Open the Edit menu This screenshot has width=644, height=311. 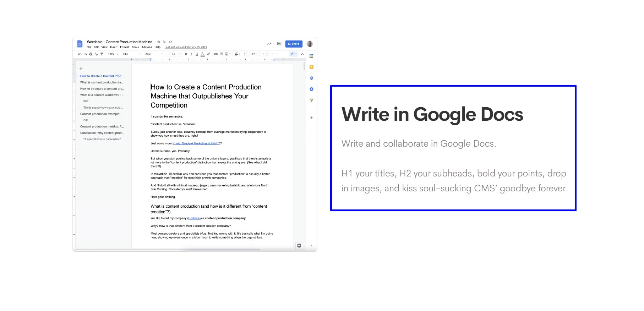point(96,47)
